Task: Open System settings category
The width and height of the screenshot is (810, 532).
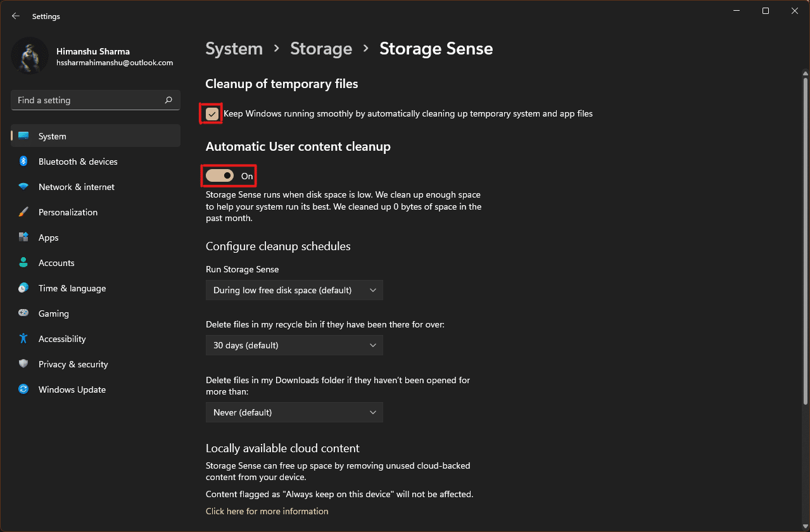Action: tap(96, 136)
